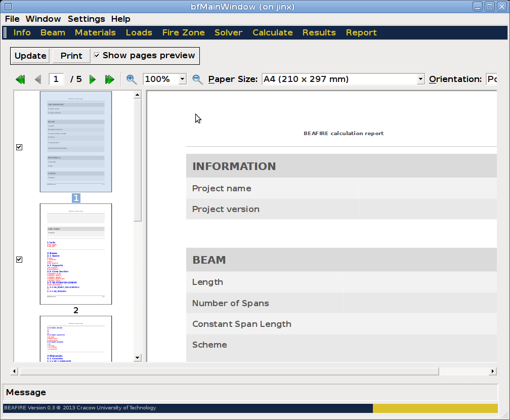
Task: Zoom out with magnifier minus icon
Action: point(198,79)
